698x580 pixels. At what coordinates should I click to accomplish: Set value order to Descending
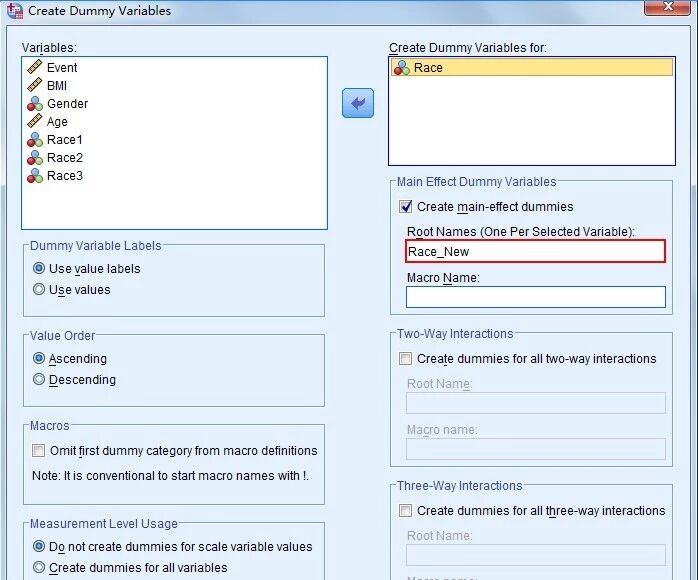pos(74,379)
